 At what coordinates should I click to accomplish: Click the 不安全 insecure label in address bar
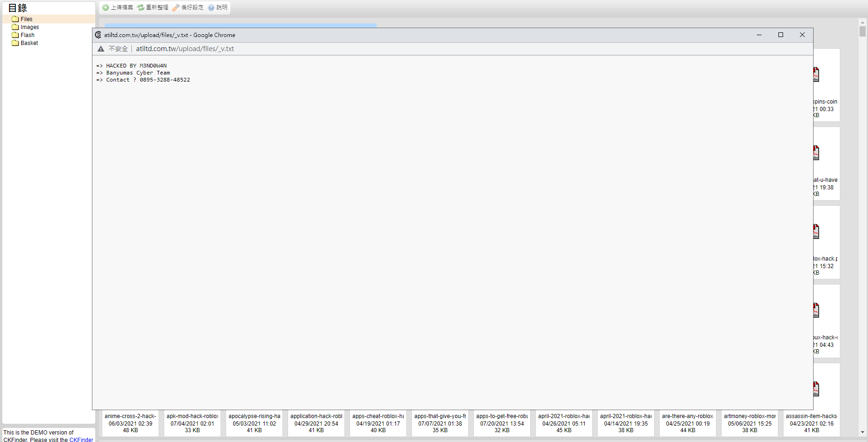pyautogui.click(x=118, y=49)
